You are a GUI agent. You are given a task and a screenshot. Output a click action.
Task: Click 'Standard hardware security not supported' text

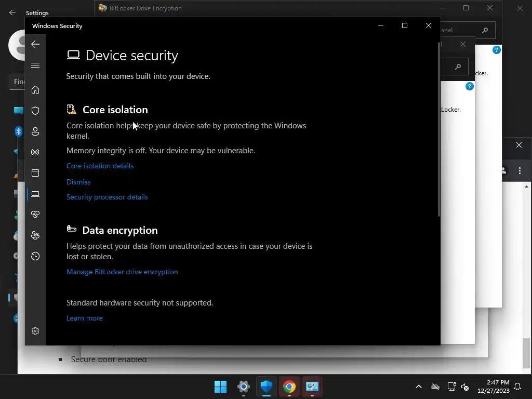tap(140, 303)
